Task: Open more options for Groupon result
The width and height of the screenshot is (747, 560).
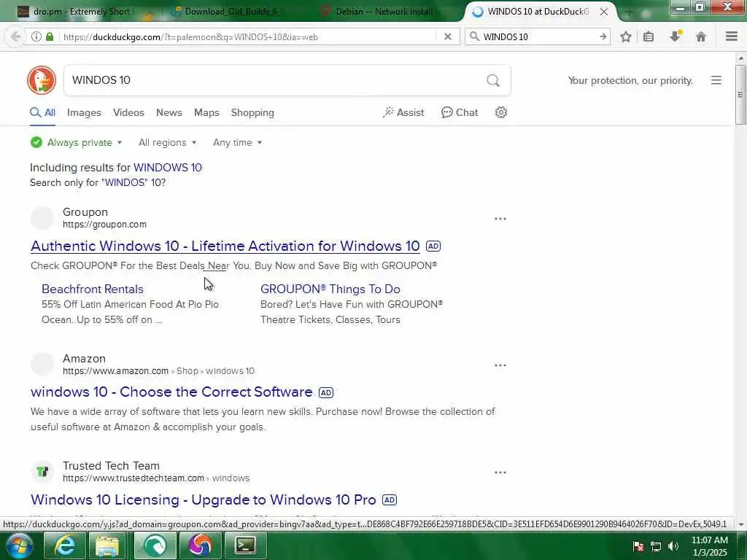Action: [500, 219]
